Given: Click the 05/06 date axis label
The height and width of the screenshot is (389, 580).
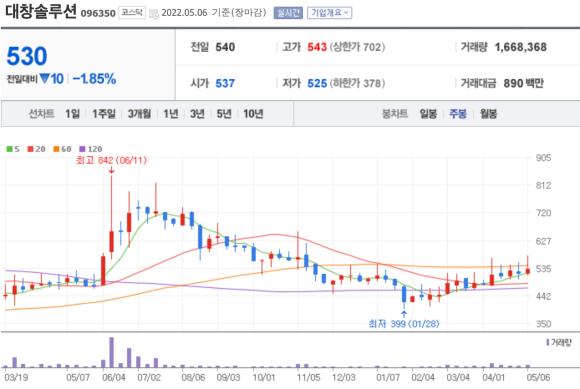Looking at the screenshot, I should coord(538,378).
